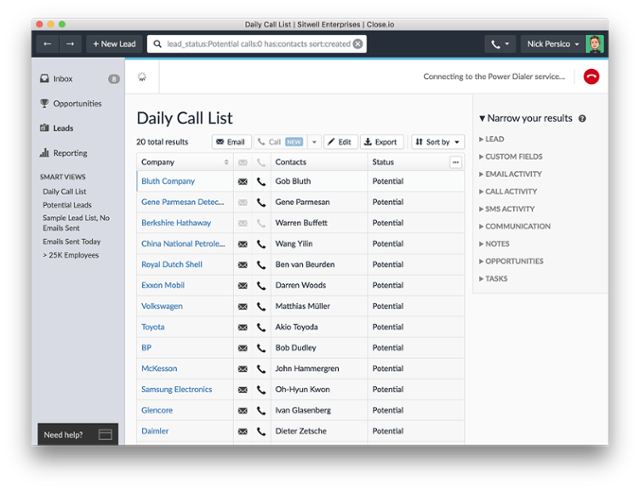Hang up with the red end-call button
Viewport: 640px width, 490px height.
[591, 76]
